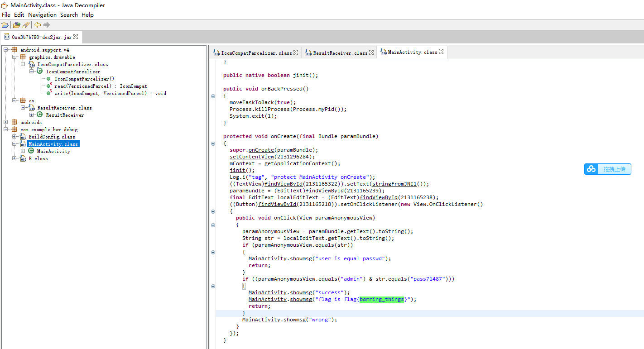Click the graphics.drawable package icon
The image size is (644, 349).
(23, 57)
